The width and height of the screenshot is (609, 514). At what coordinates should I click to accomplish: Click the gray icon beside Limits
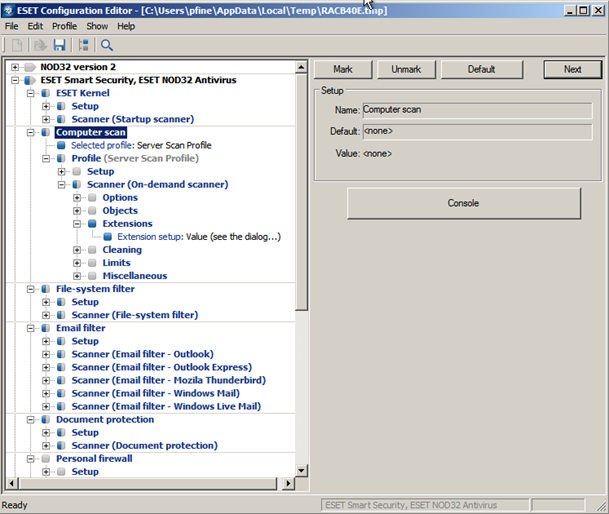coord(92,263)
